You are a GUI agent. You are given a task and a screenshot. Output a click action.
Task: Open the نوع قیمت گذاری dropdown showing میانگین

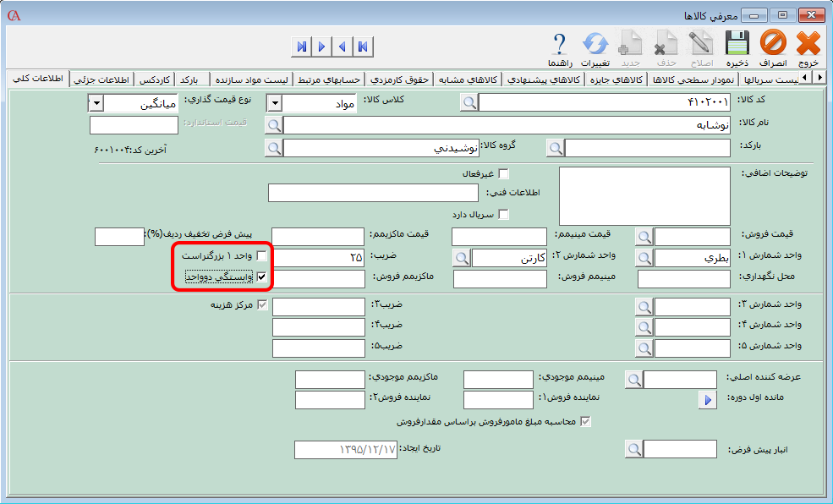point(96,103)
